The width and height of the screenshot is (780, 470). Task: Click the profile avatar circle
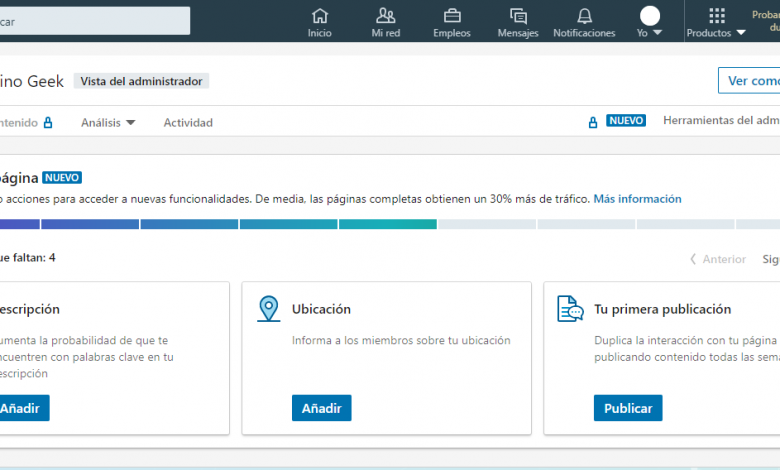[x=650, y=16]
